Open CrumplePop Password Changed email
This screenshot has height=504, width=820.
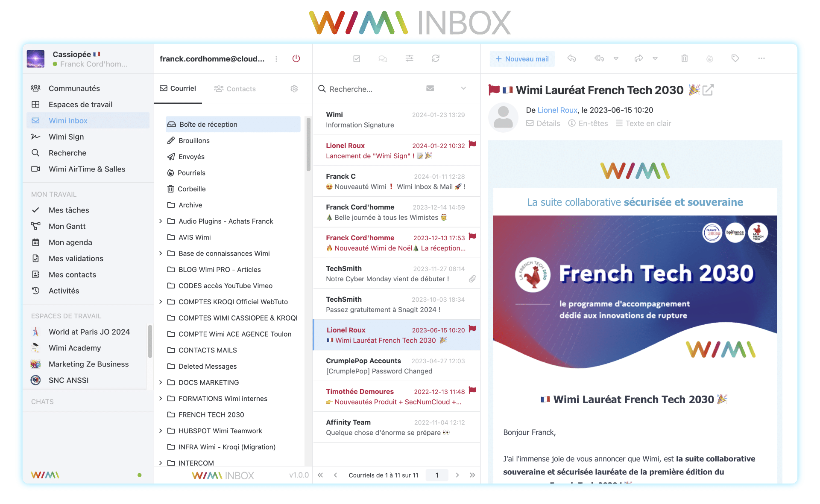(396, 366)
